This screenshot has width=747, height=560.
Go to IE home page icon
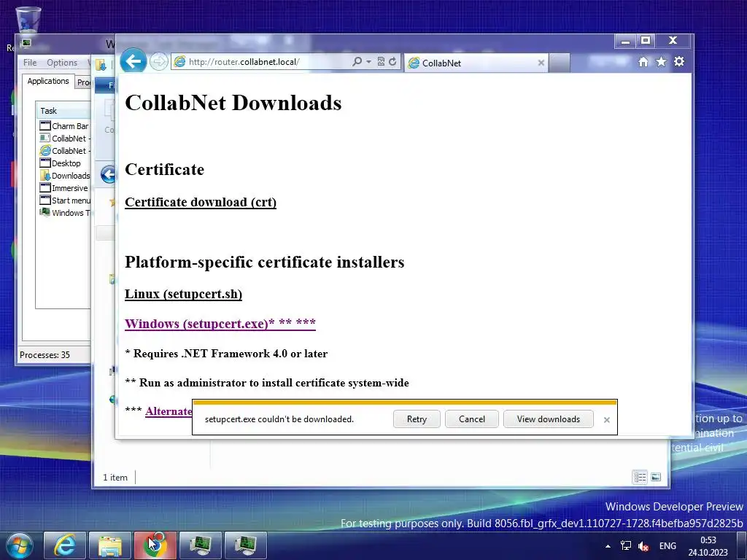click(643, 62)
